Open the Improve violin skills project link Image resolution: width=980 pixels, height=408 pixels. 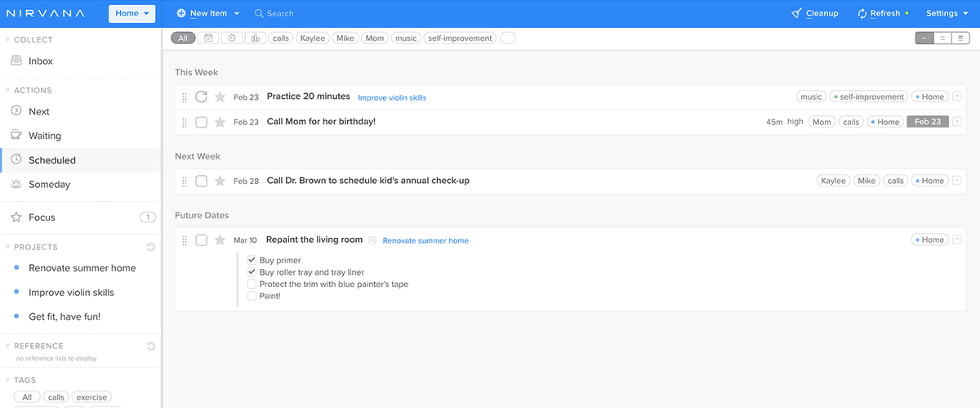pyautogui.click(x=392, y=98)
